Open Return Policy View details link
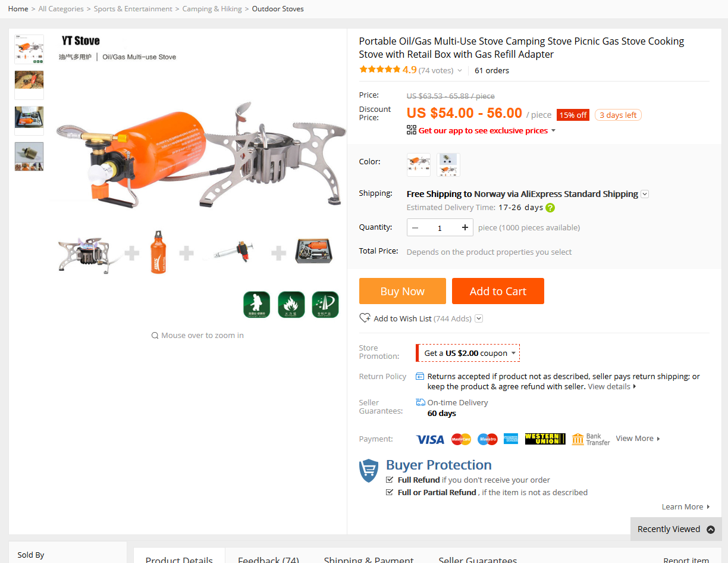 point(609,386)
